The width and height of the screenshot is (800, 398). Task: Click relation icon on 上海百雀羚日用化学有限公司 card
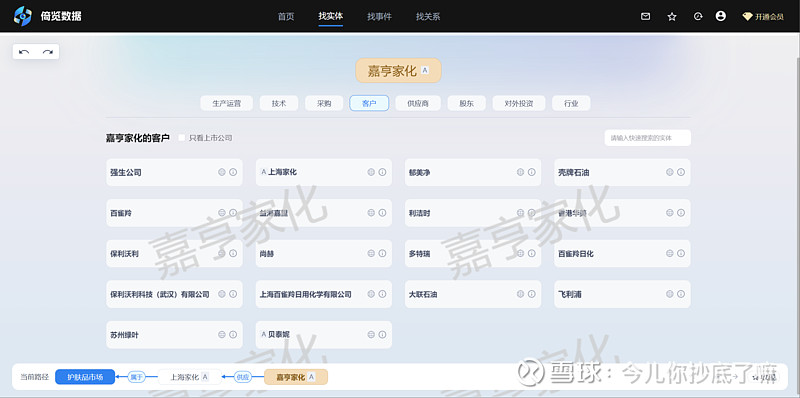click(371, 294)
